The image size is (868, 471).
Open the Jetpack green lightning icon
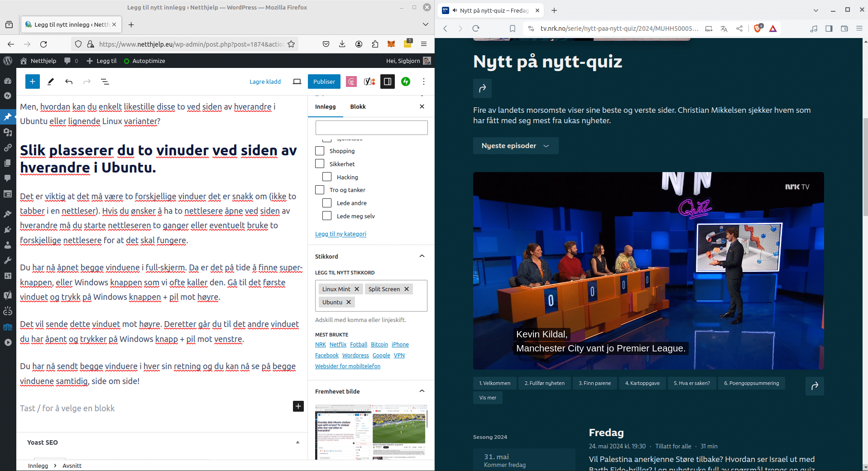click(x=406, y=82)
